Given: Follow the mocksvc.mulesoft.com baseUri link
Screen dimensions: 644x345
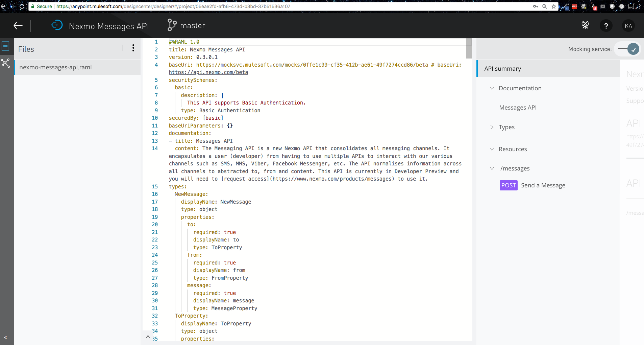Looking at the screenshot, I should coord(312,65).
